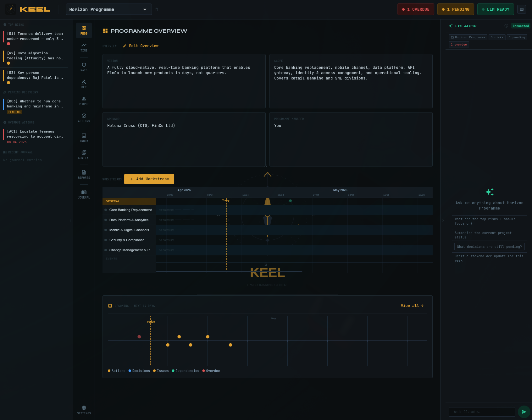
Task: Open the REPORTS view
Action: [84, 174]
